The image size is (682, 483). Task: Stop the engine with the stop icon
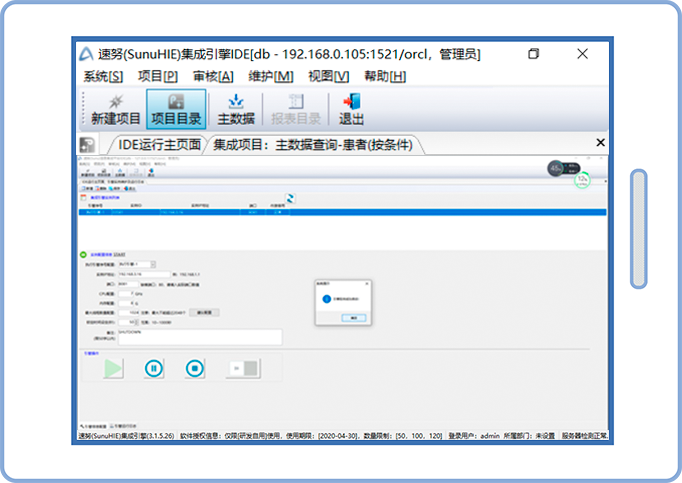pyautogui.click(x=194, y=368)
